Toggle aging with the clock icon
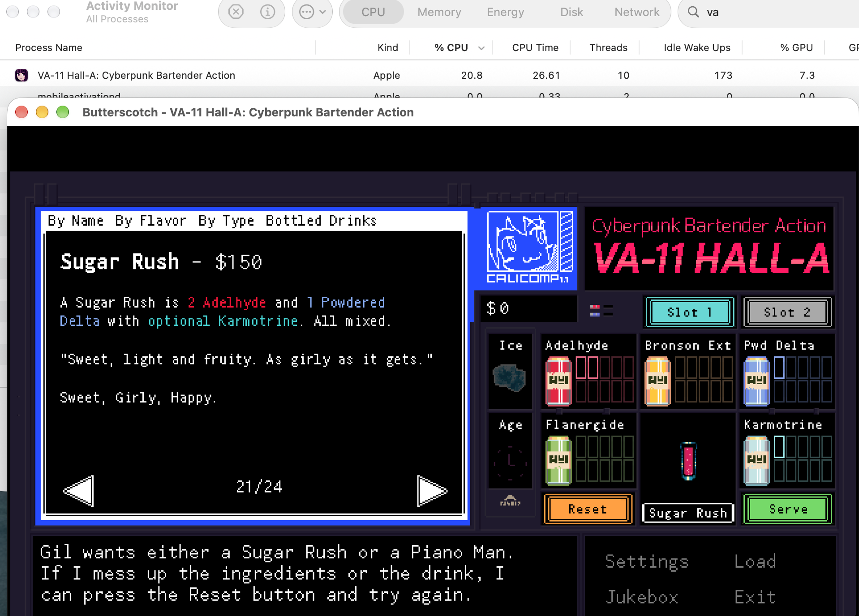The image size is (859, 616). click(510, 463)
